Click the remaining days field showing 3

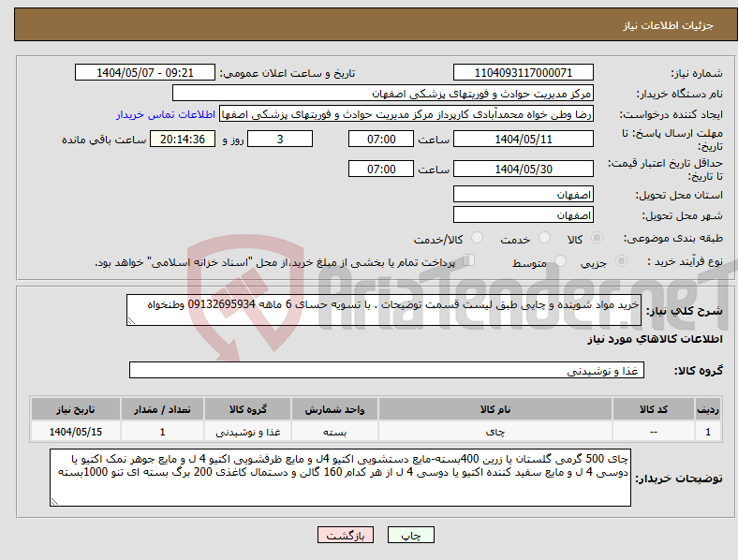pos(280,140)
